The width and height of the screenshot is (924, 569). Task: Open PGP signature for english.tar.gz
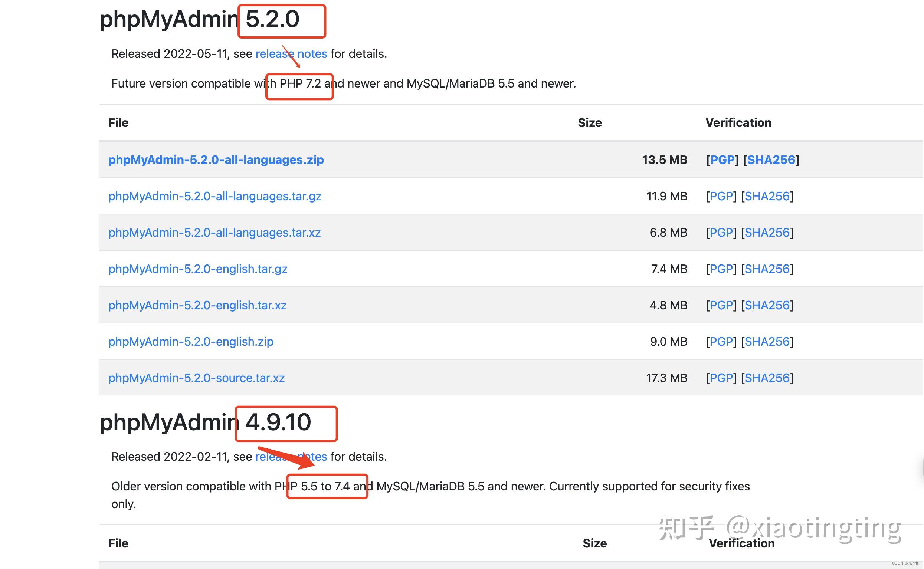click(721, 269)
